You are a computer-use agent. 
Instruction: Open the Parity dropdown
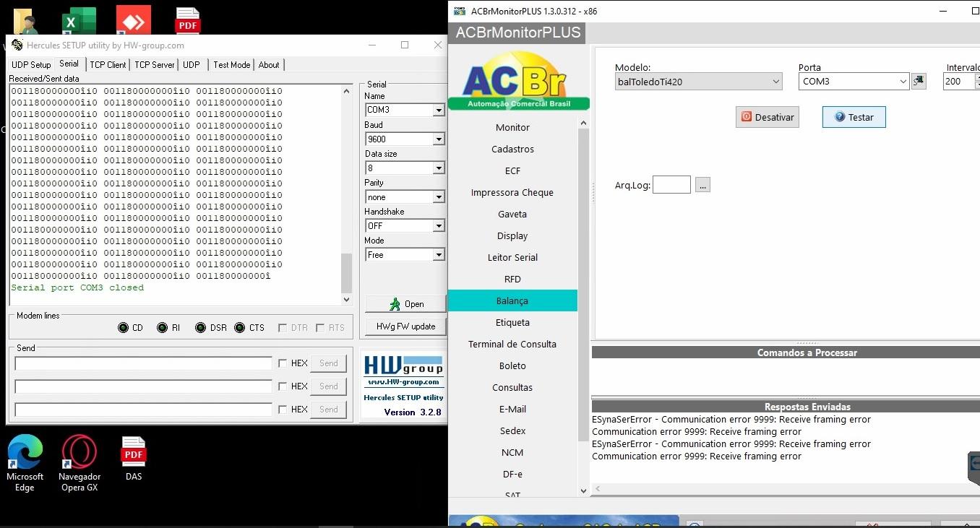(438, 197)
